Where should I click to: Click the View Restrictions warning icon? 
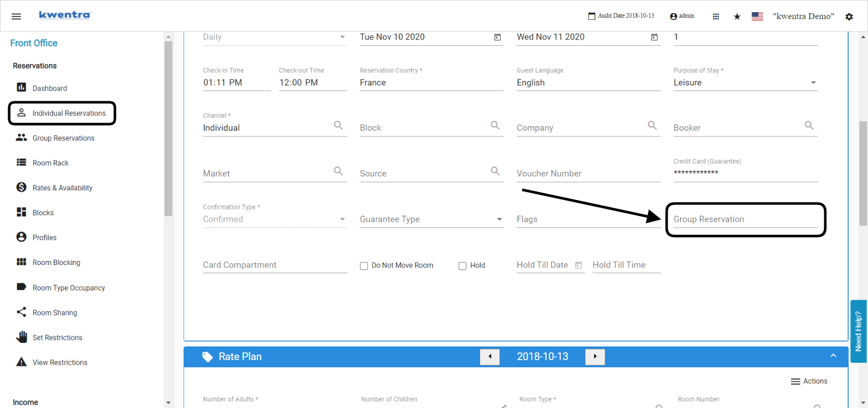21,362
